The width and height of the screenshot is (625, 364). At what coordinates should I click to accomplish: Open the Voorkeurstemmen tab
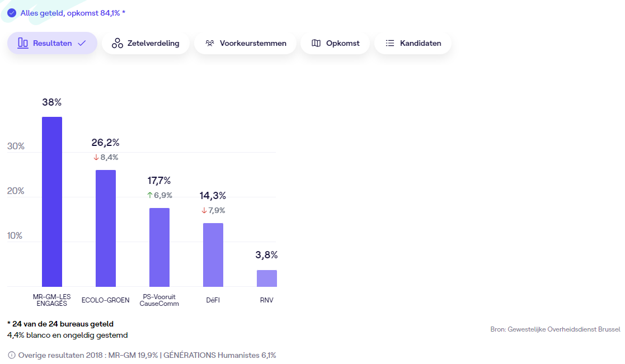pyautogui.click(x=245, y=43)
